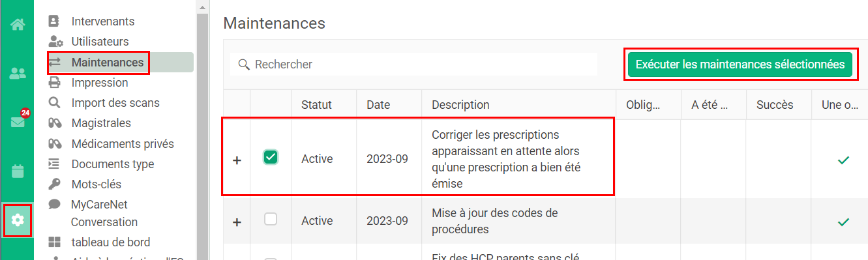Open the patients group icon
Image resolution: width=868 pixels, height=260 pixels.
pyautogui.click(x=18, y=74)
